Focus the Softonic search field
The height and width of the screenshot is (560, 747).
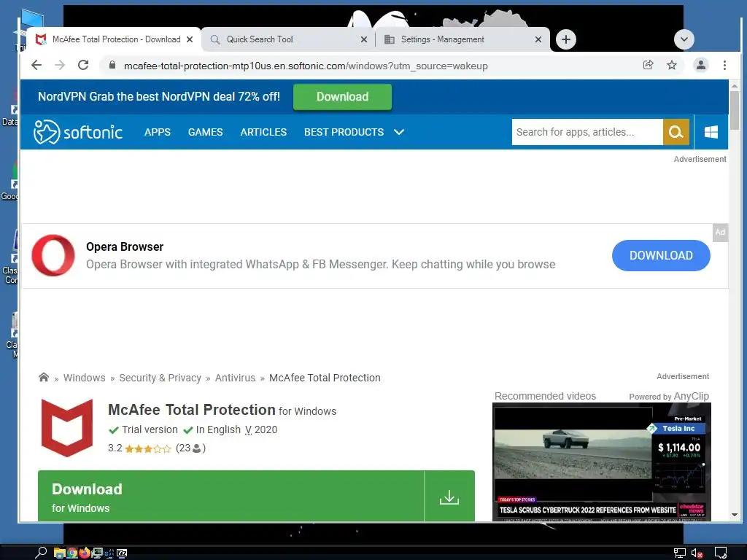point(587,132)
